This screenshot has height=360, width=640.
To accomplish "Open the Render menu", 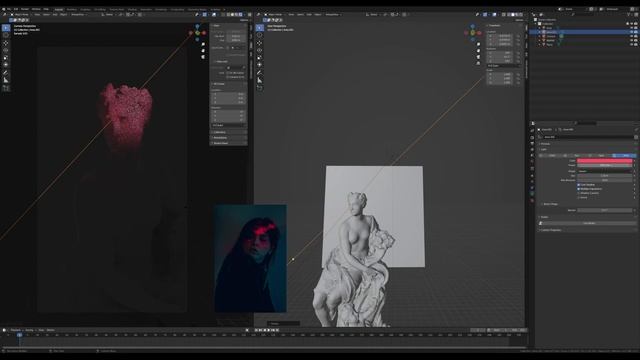I will point(25,9).
